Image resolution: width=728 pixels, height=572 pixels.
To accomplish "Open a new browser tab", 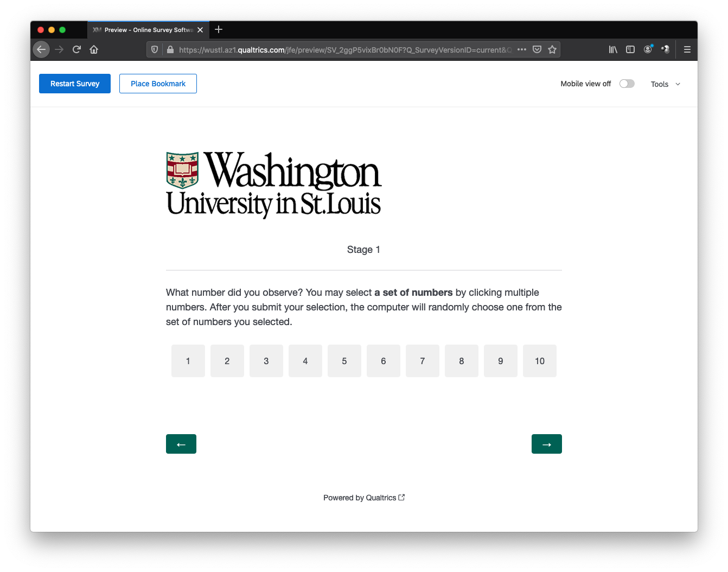I will click(219, 29).
